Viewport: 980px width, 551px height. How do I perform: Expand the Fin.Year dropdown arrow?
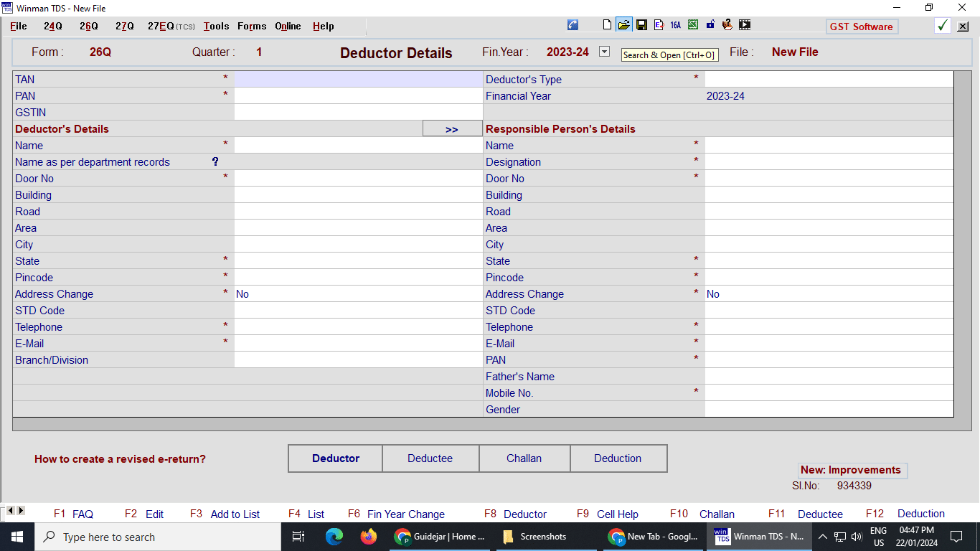click(604, 52)
